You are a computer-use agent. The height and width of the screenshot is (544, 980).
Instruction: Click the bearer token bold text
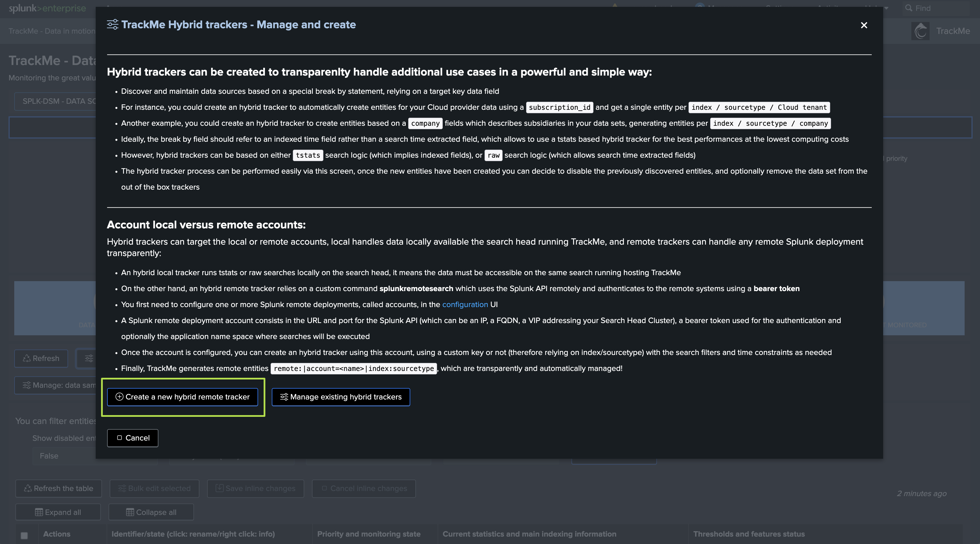777,289
